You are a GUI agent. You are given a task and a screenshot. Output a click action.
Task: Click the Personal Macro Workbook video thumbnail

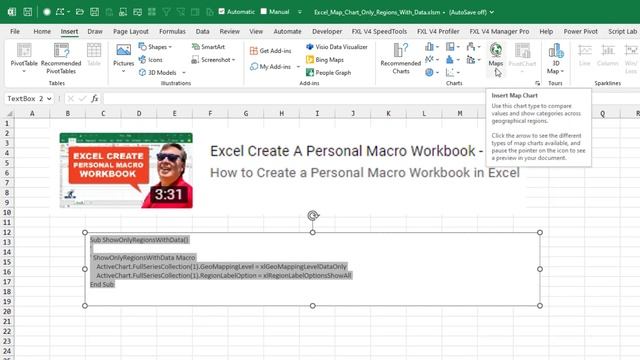[x=126, y=170]
